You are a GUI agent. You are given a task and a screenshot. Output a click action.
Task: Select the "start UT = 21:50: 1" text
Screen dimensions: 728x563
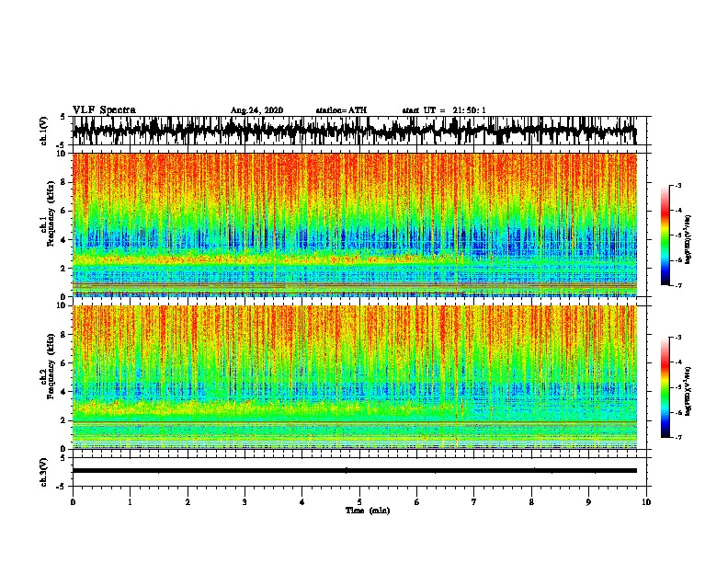coord(444,110)
